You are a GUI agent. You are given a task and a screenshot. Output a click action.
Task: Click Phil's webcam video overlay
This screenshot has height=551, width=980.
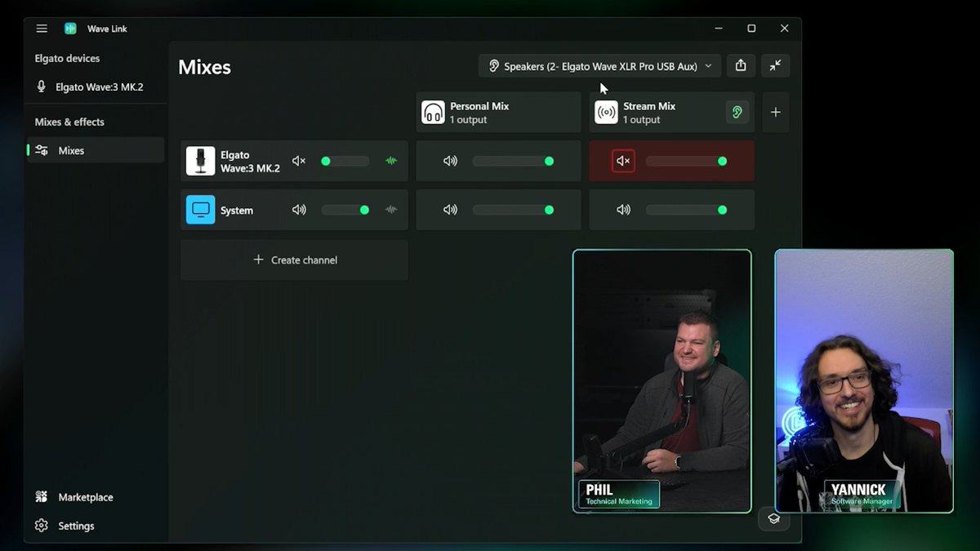point(662,381)
